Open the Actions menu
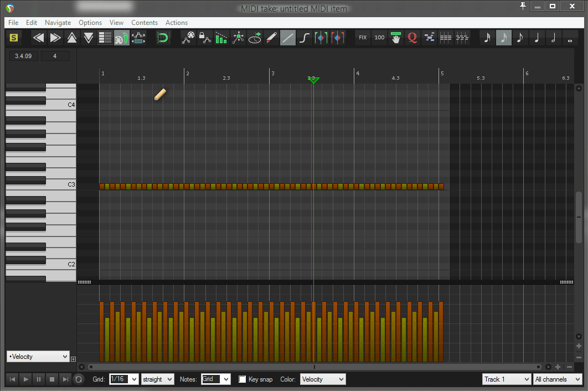 pyautogui.click(x=177, y=23)
